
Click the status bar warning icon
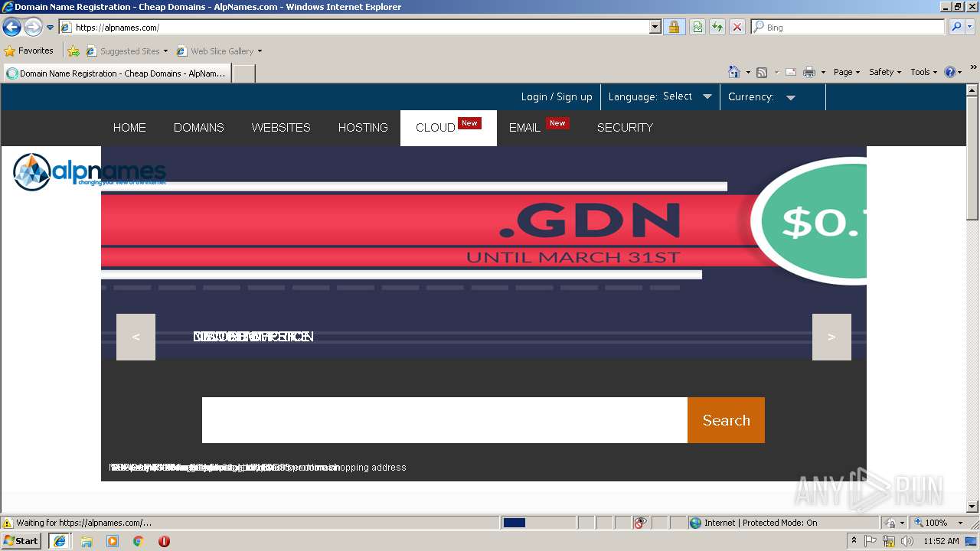tap(8, 523)
